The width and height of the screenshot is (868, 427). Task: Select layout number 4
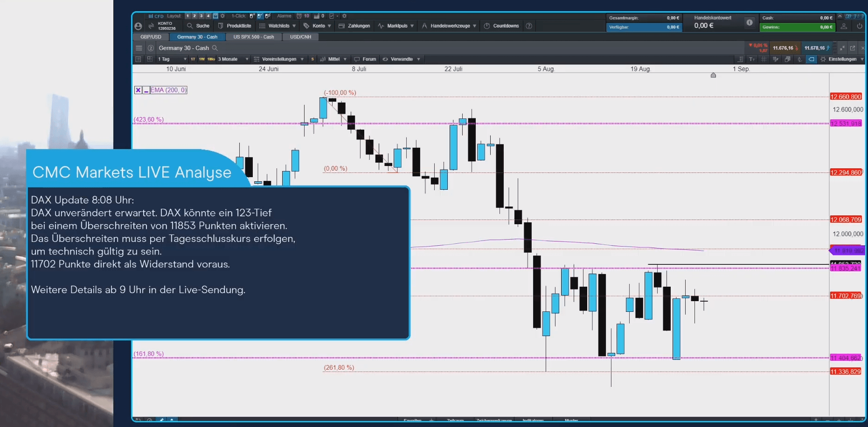click(x=208, y=16)
